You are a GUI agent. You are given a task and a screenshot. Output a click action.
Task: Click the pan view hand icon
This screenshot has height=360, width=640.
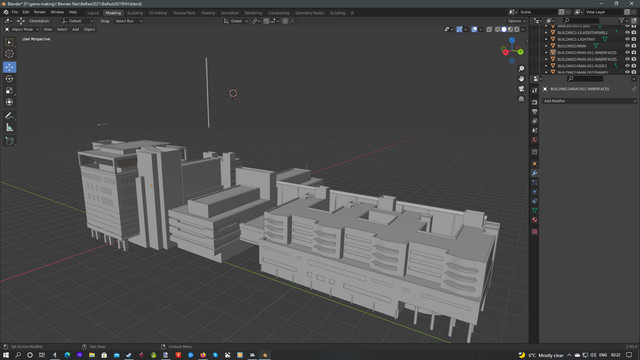coord(521,78)
